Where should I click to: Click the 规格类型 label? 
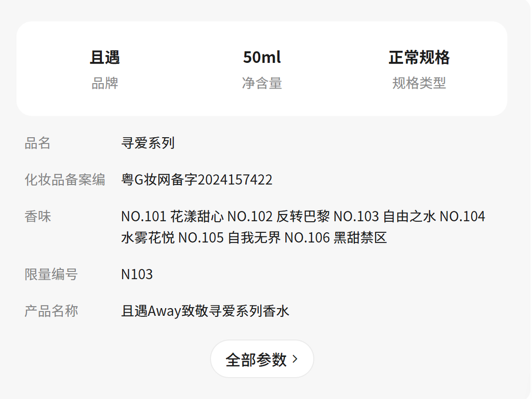click(x=419, y=83)
